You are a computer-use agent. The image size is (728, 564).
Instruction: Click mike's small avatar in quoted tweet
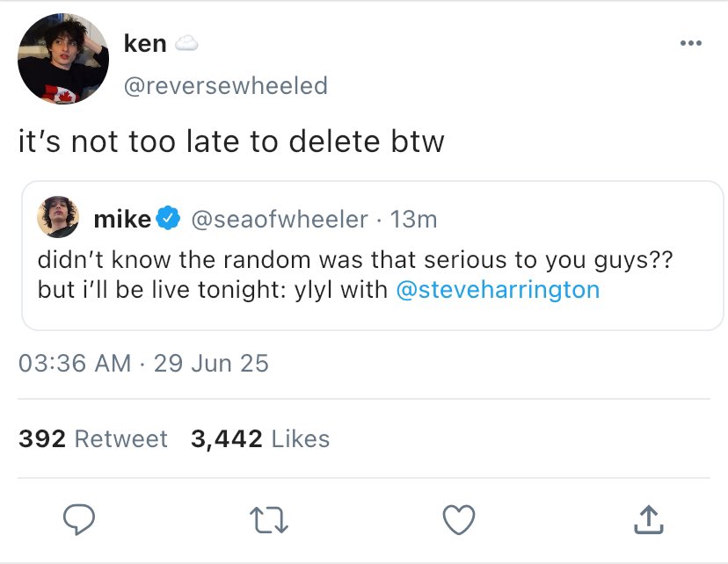[60, 218]
